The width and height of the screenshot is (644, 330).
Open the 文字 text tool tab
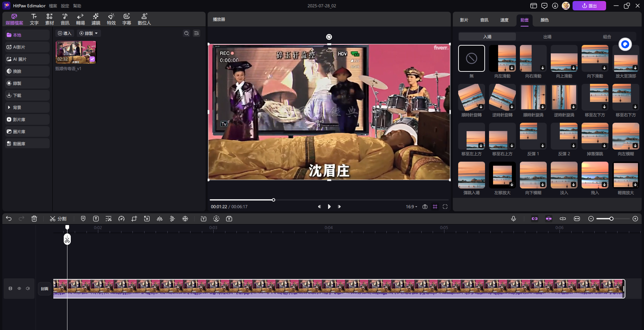34,19
